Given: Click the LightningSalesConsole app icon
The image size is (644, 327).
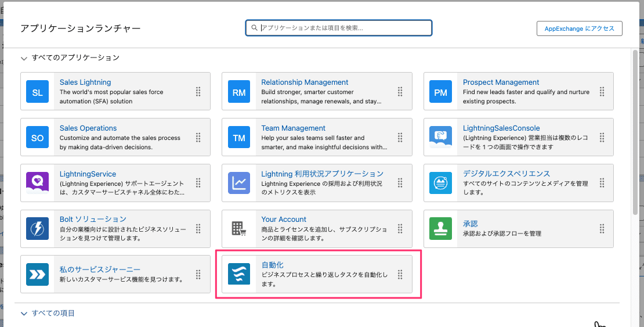Looking at the screenshot, I should click(x=441, y=138).
